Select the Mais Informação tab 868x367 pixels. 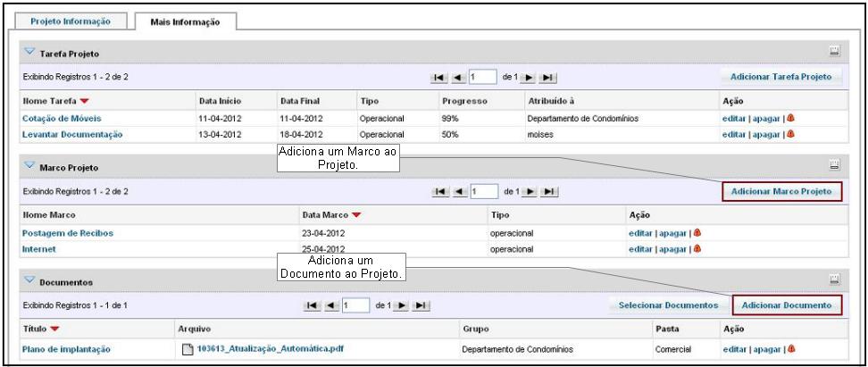tap(185, 22)
